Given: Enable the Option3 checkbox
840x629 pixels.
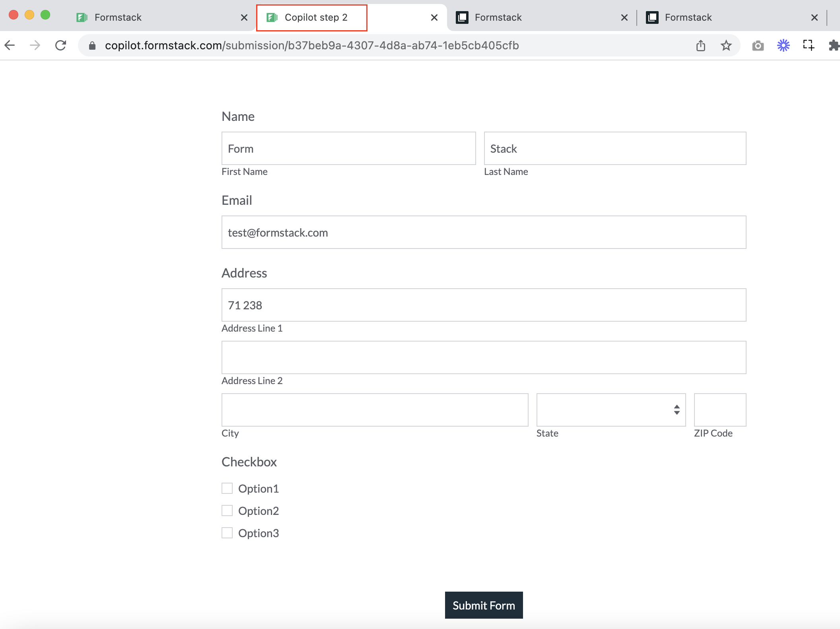Looking at the screenshot, I should (x=227, y=533).
